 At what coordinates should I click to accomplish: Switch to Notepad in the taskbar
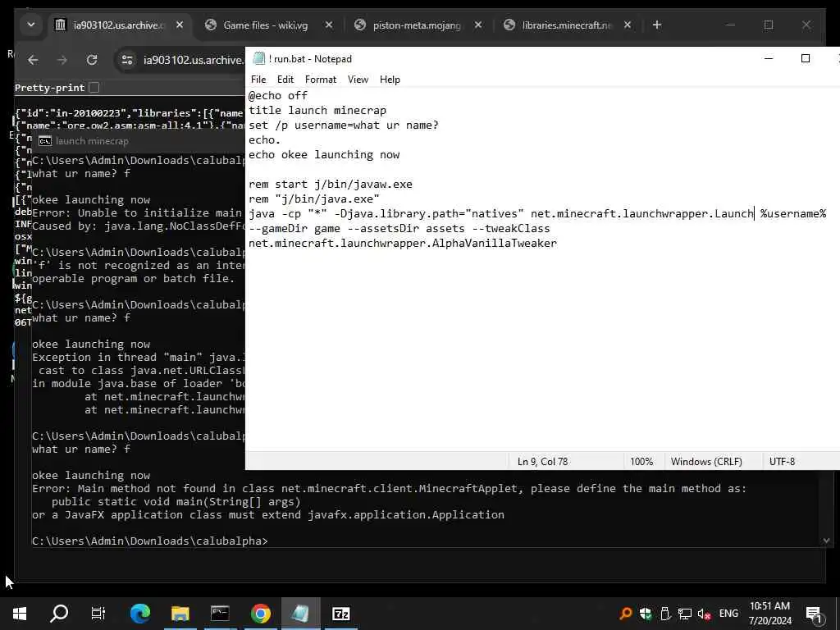pyautogui.click(x=300, y=614)
